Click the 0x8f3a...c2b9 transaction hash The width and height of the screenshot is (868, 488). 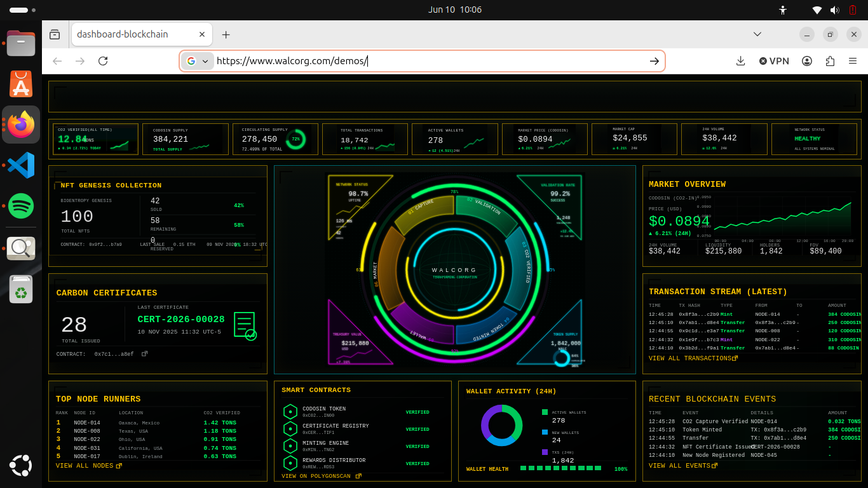[x=699, y=314]
